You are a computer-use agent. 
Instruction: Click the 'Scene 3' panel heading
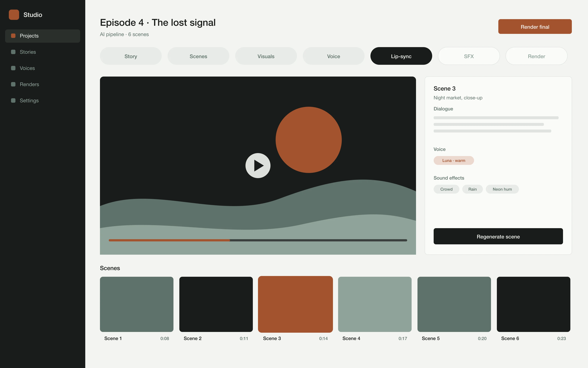point(444,88)
